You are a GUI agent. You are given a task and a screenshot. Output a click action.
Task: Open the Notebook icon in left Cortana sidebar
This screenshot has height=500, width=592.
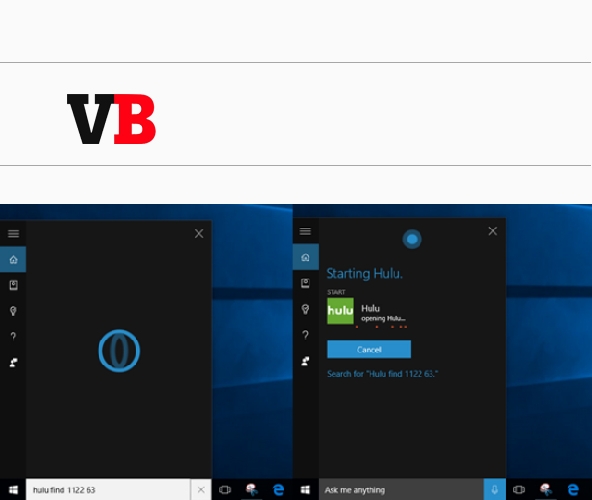click(13, 285)
